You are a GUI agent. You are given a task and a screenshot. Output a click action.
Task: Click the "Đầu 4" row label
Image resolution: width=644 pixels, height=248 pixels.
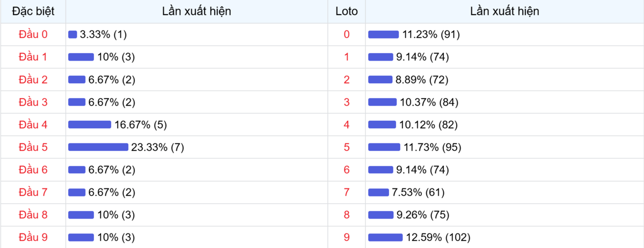[x=33, y=125]
